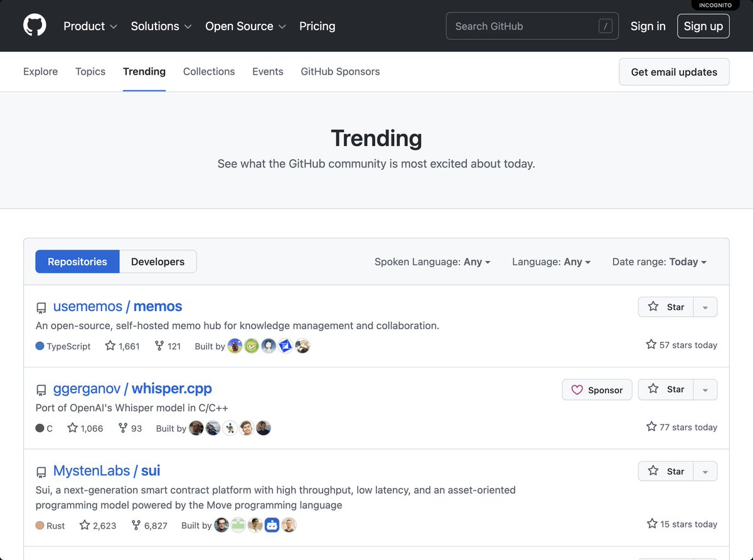753x560 pixels.
Task: Go to the Topics tab
Action: pyautogui.click(x=90, y=71)
